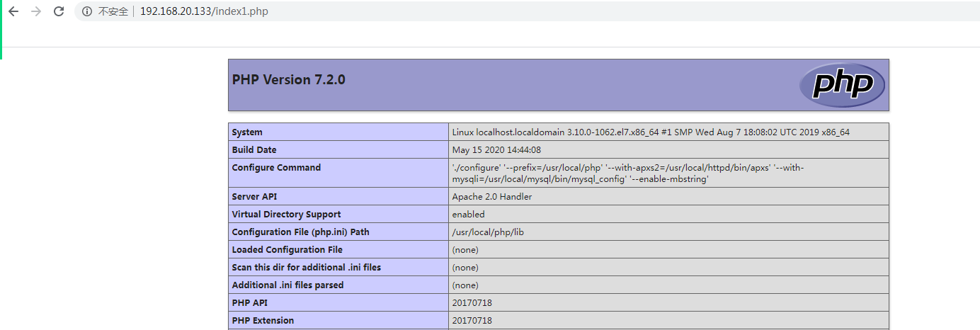
Task: Reload the page with the refresh icon
Action: click(59, 11)
